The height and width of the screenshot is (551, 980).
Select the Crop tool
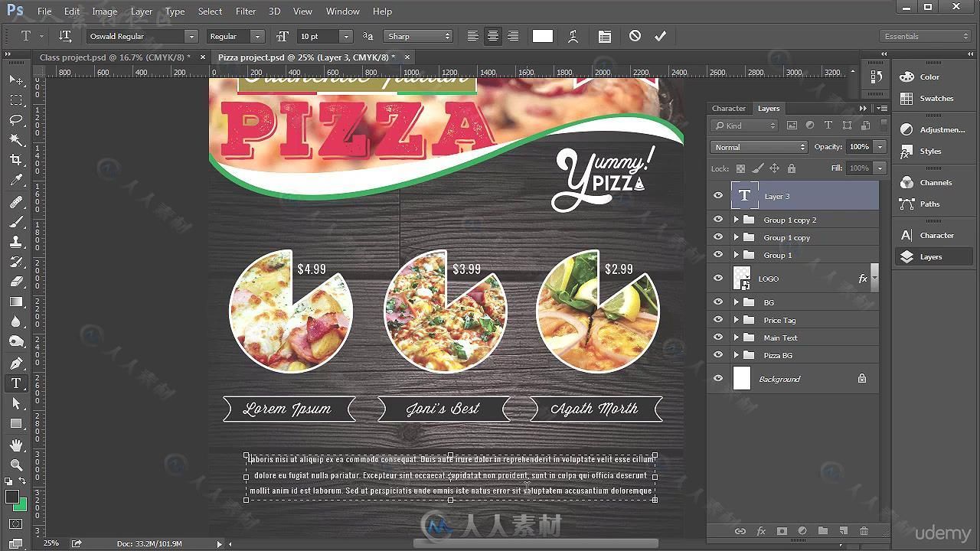click(x=16, y=160)
